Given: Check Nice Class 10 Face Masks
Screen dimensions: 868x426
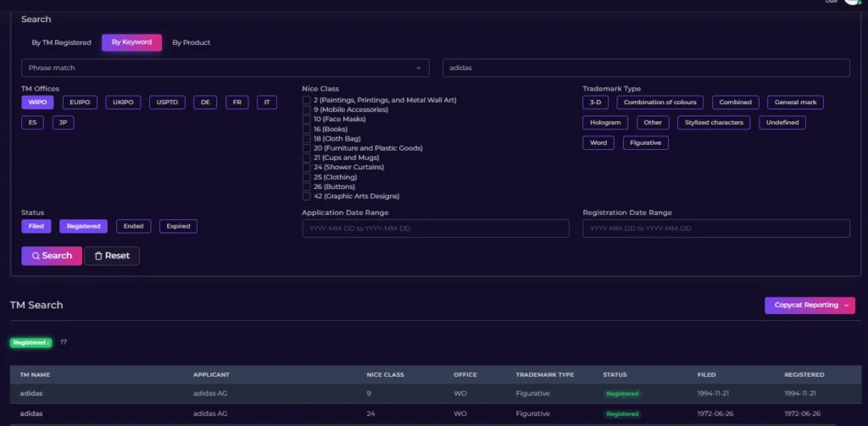Looking at the screenshot, I should 306,119.
